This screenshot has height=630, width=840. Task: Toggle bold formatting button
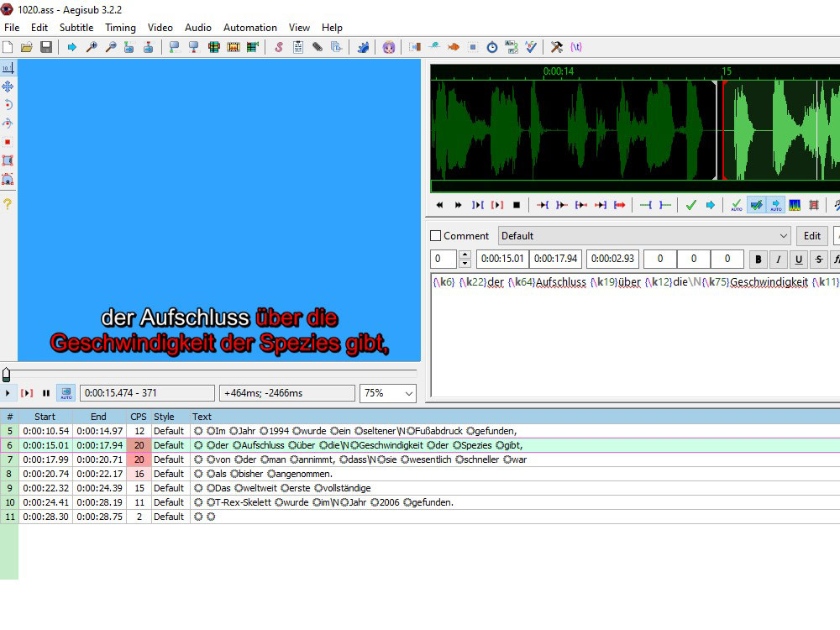click(758, 260)
